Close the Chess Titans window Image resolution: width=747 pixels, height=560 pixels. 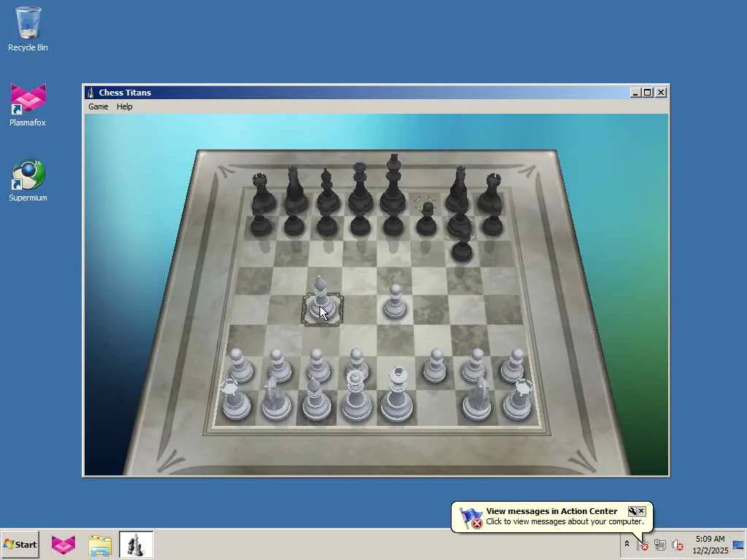tap(661, 93)
